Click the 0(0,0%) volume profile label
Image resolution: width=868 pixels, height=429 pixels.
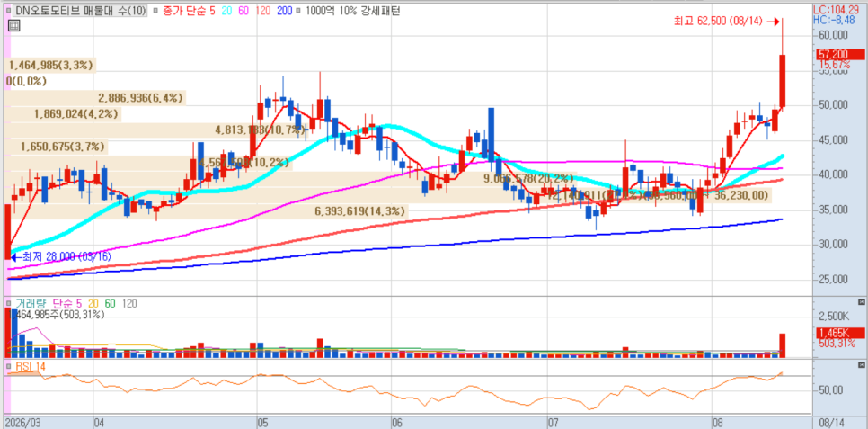coord(27,82)
